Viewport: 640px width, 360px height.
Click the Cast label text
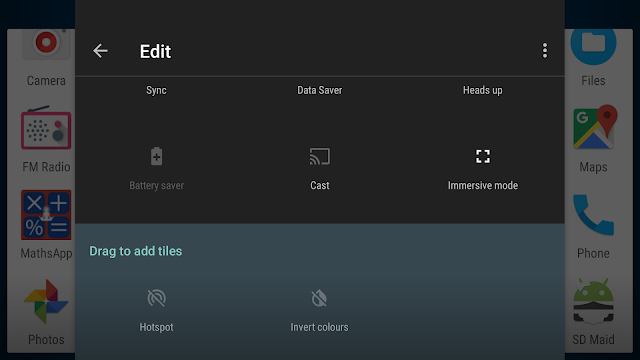click(x=320, y=185)
